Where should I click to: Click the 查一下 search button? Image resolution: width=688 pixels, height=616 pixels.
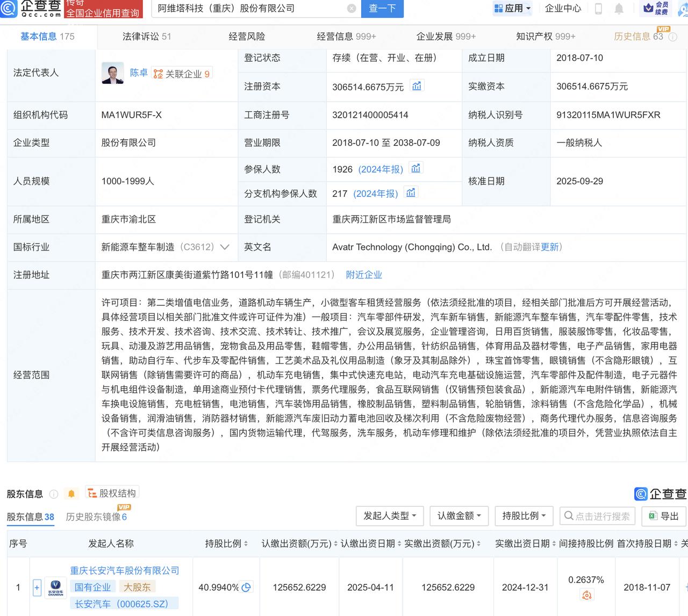pos(382,9)
